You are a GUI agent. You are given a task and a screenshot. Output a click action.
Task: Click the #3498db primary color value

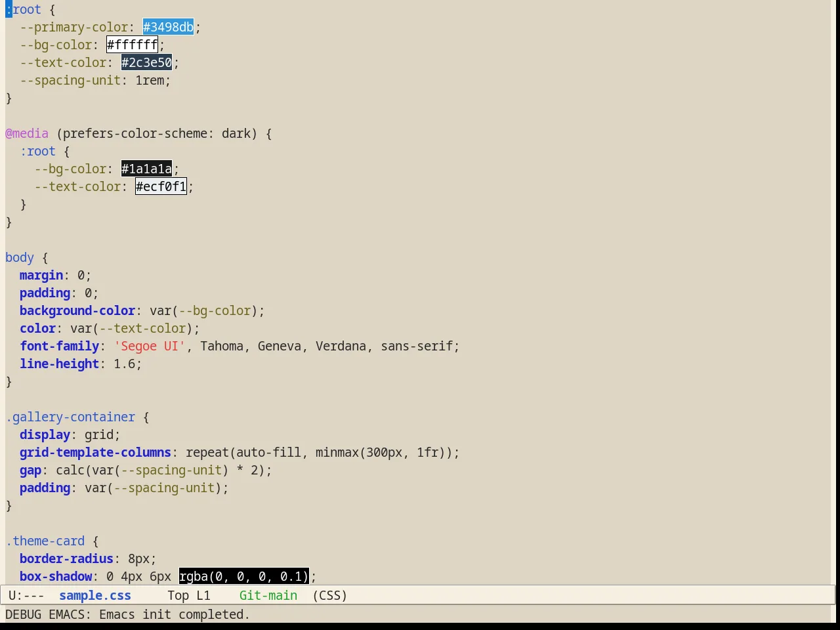pos(168,27)
